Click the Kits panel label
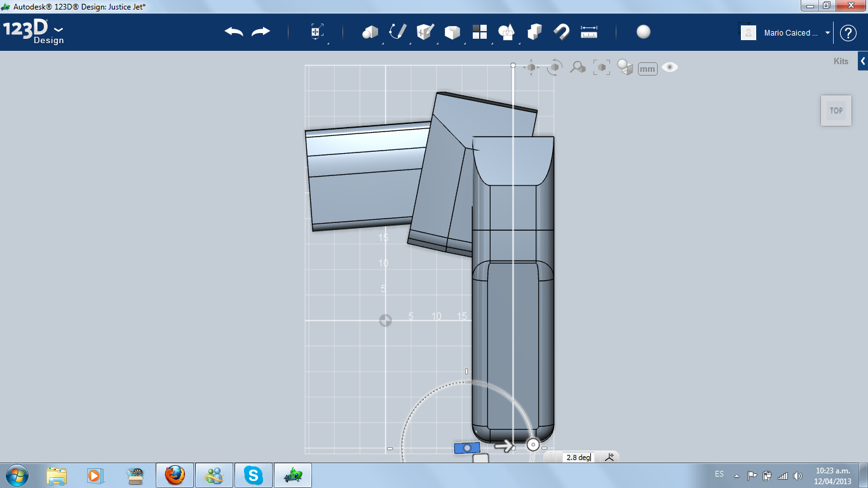Image resolution: width=868 pixels, height=488 pixels. pos(841,62)
